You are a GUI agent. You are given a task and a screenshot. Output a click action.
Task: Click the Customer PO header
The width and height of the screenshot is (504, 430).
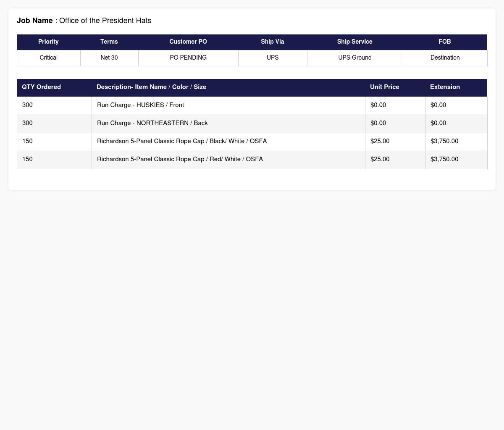click(x=188, y=42)
